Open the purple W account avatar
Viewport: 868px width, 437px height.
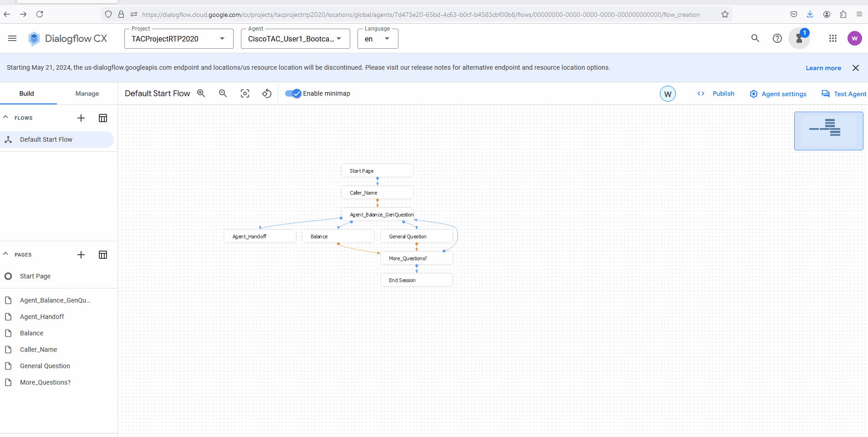[855, 38]
